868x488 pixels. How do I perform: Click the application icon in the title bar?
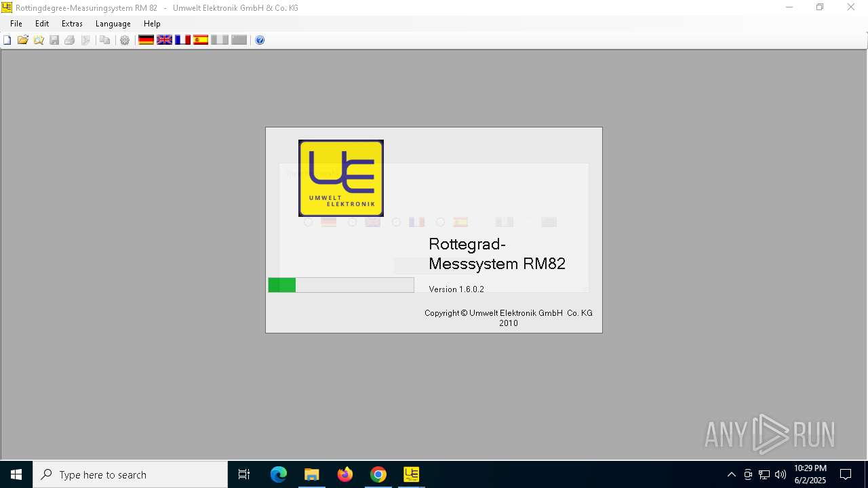(x=7, y=7)
